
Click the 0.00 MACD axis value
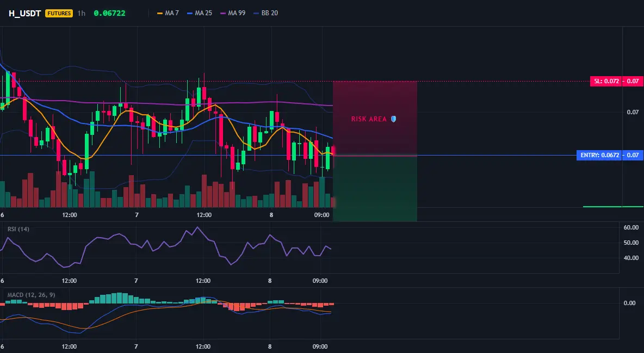(x=630, y=304)
